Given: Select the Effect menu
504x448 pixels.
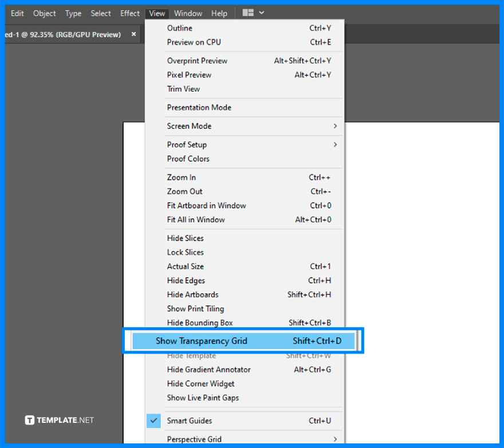Looking at the screenshot, I should tap(129, 13).
